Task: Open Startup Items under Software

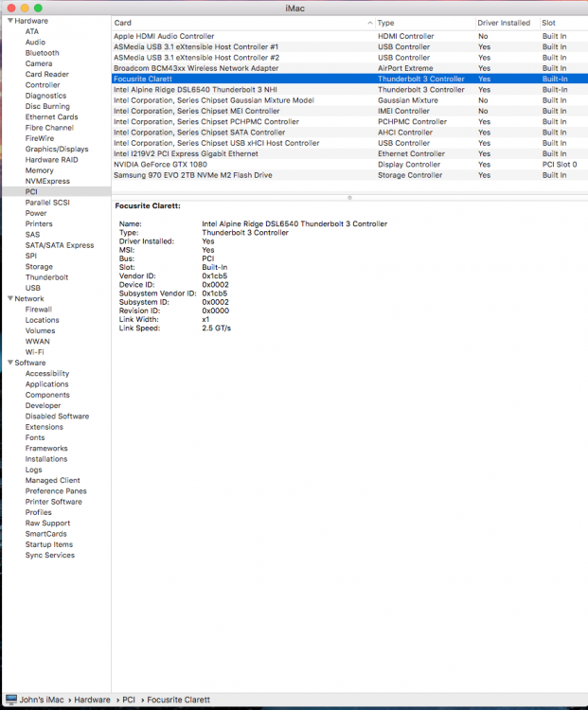Action: [x=49, y=544]
